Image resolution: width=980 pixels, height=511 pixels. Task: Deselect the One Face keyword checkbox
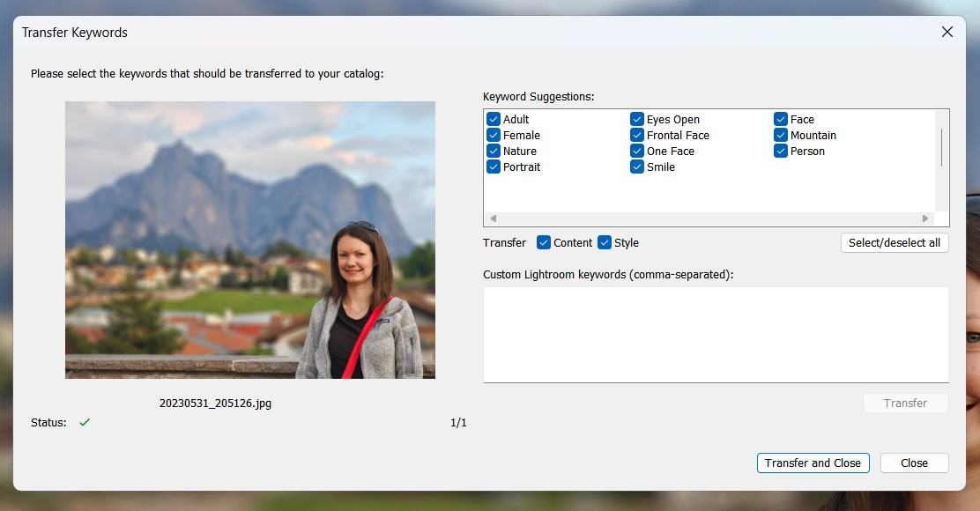(637, 151)
